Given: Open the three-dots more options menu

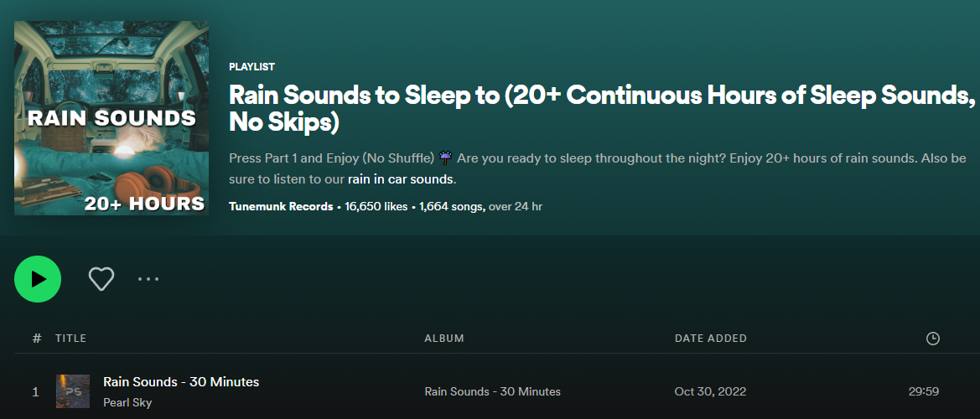Looking at the screenshot, I should (x=148, y=279).
